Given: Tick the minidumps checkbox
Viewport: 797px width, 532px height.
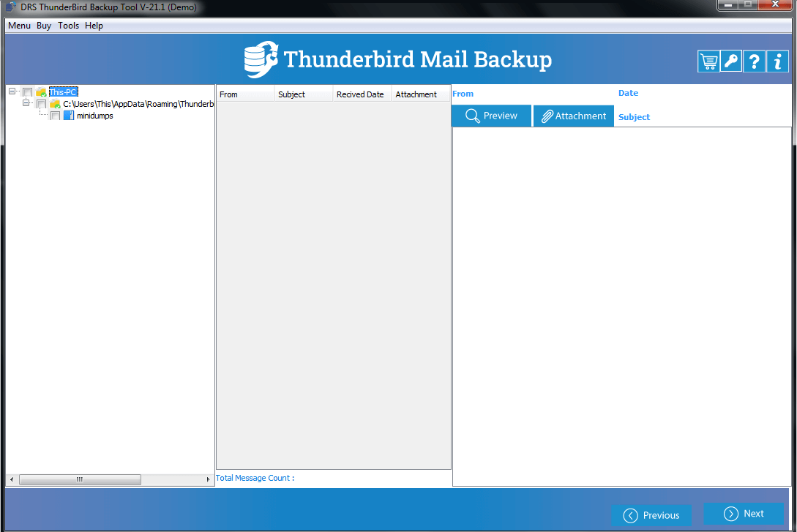Looking at the screenshot, I should (x=56, y=116).
